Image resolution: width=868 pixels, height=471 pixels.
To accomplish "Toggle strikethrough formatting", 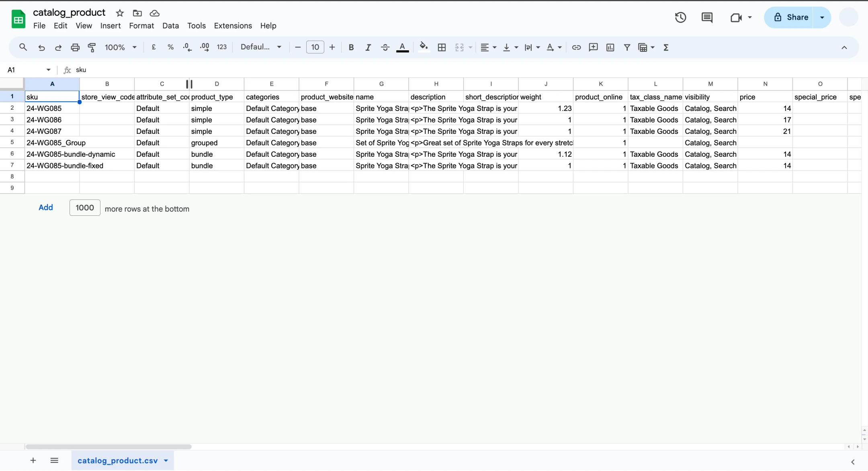I will (x=385, y=47).
